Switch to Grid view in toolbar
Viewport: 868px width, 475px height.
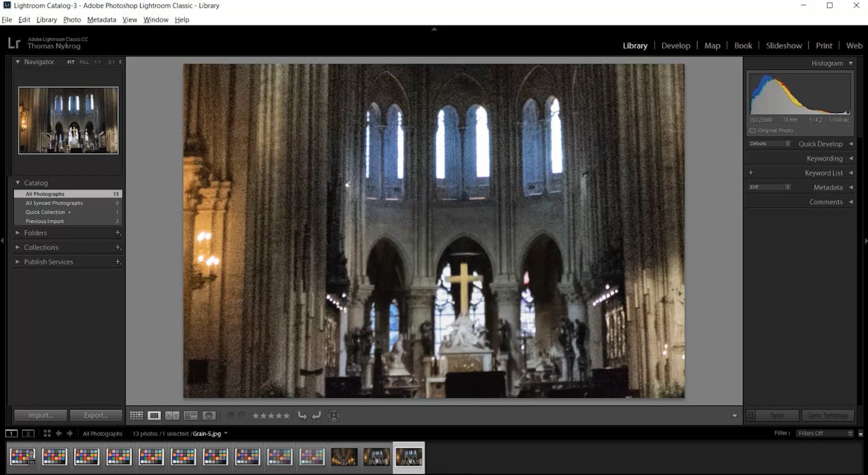point(136,415)
